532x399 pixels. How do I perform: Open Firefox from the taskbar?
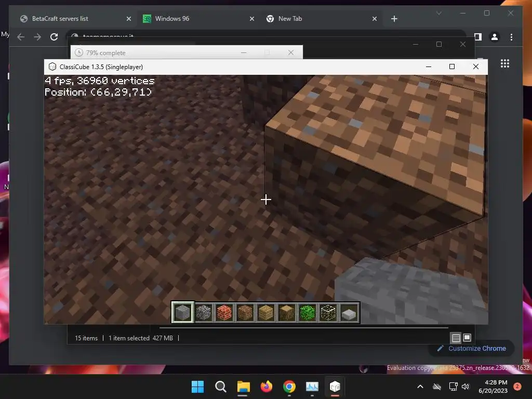pos(267,387)
